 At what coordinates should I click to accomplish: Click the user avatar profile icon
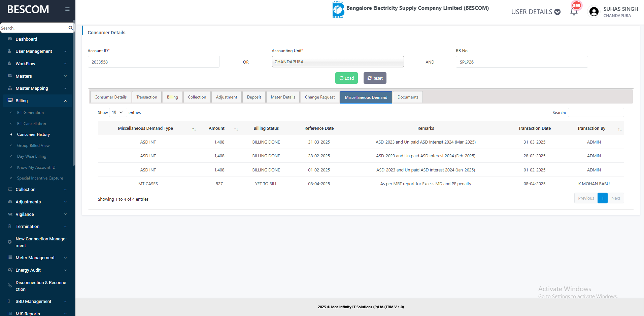[594, 12]
